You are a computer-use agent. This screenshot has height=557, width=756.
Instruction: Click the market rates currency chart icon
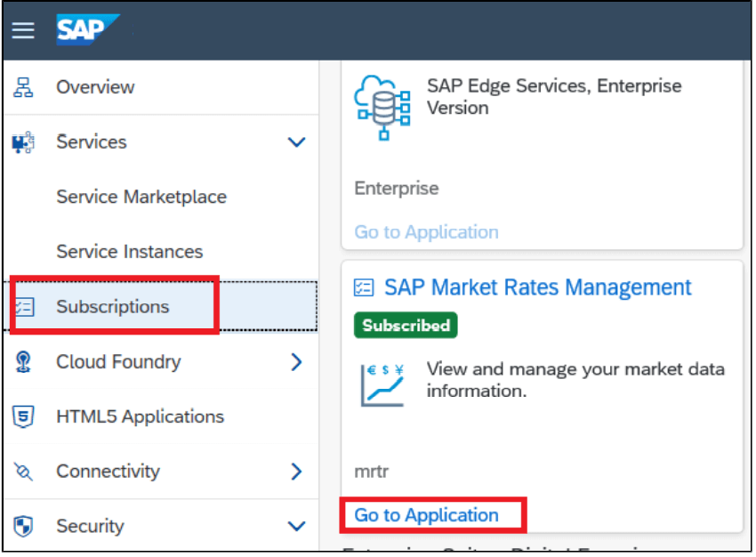click(x=382, y=385)
